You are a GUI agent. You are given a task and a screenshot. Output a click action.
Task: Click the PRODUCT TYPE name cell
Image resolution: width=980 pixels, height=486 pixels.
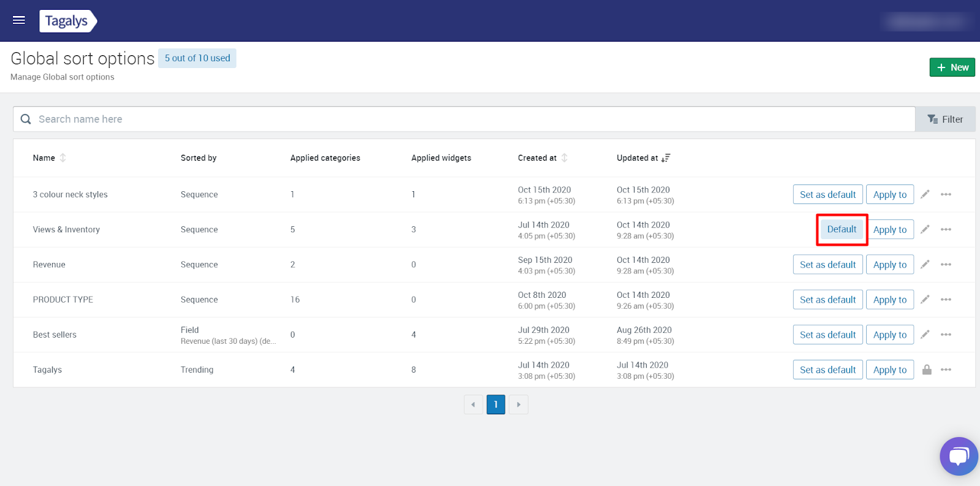tap(63, 299)
